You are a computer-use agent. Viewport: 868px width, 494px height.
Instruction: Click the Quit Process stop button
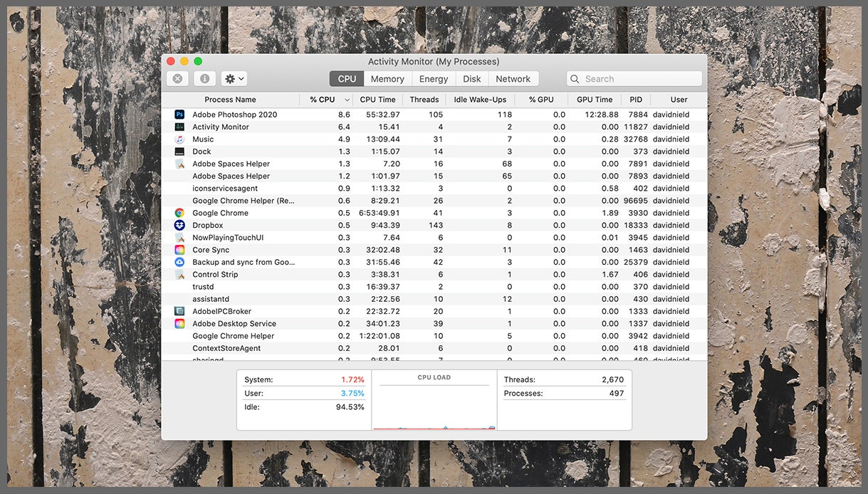[177, 79]
